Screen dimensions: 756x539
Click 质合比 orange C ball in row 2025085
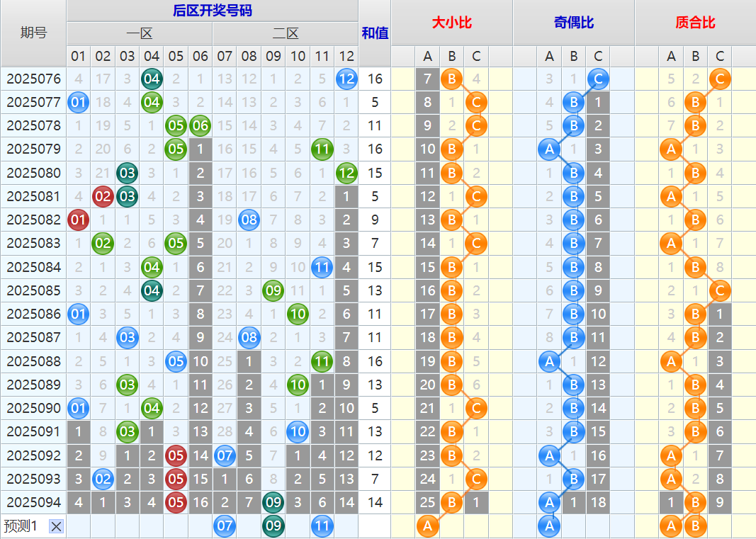click(720, 290)
